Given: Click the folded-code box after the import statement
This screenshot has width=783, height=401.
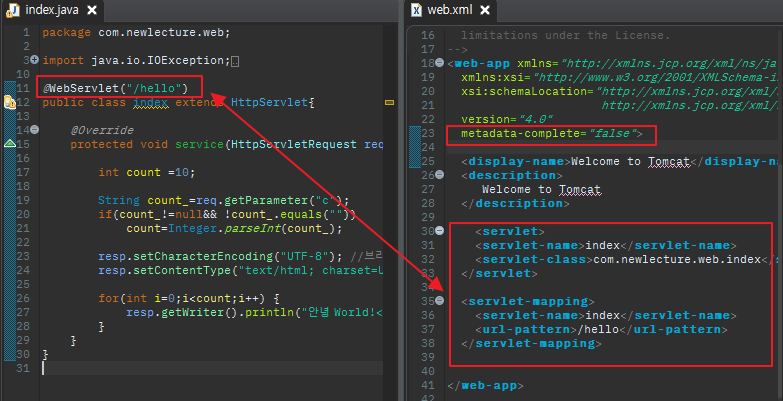Looking at the screenshot, I should 235,61.
